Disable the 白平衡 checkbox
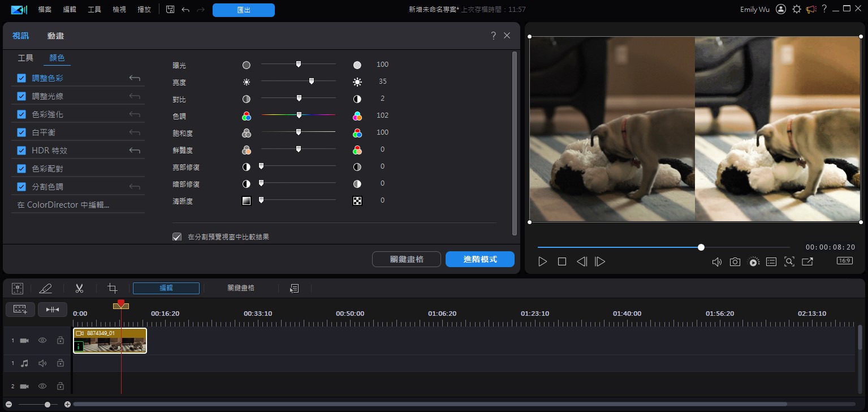This screenshot has width=868, height=412. click(21, 132)
